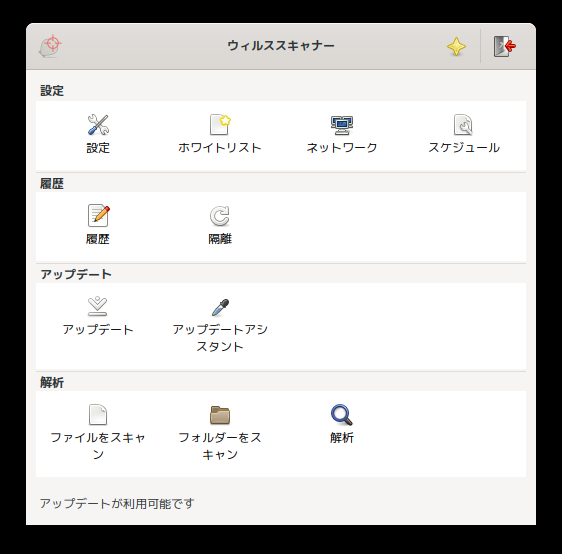
Task: Open the 解析 magnifying glass icon
Action: [x=342, y=415]
